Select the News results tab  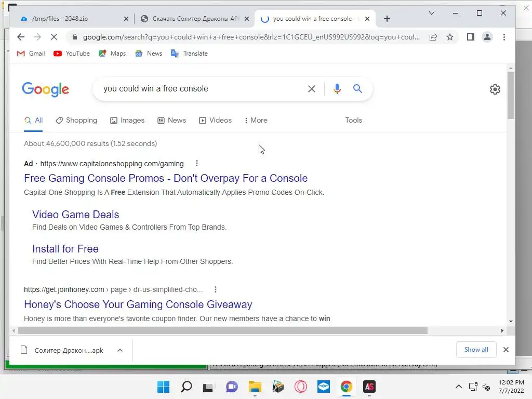click(171, 120)
